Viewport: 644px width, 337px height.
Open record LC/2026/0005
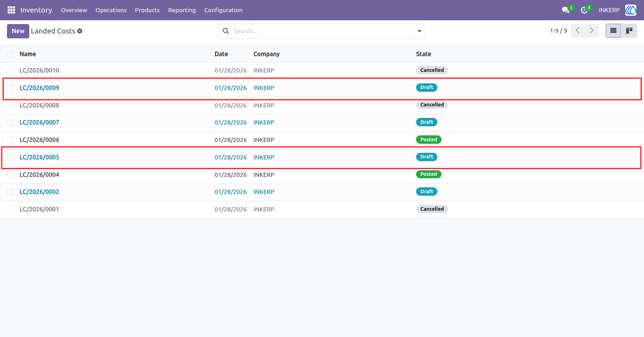(x=39, y=157)
